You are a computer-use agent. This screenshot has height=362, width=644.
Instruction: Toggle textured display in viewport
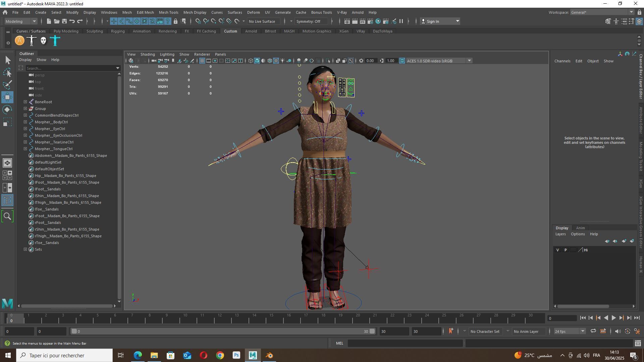(x=276, y=61)
